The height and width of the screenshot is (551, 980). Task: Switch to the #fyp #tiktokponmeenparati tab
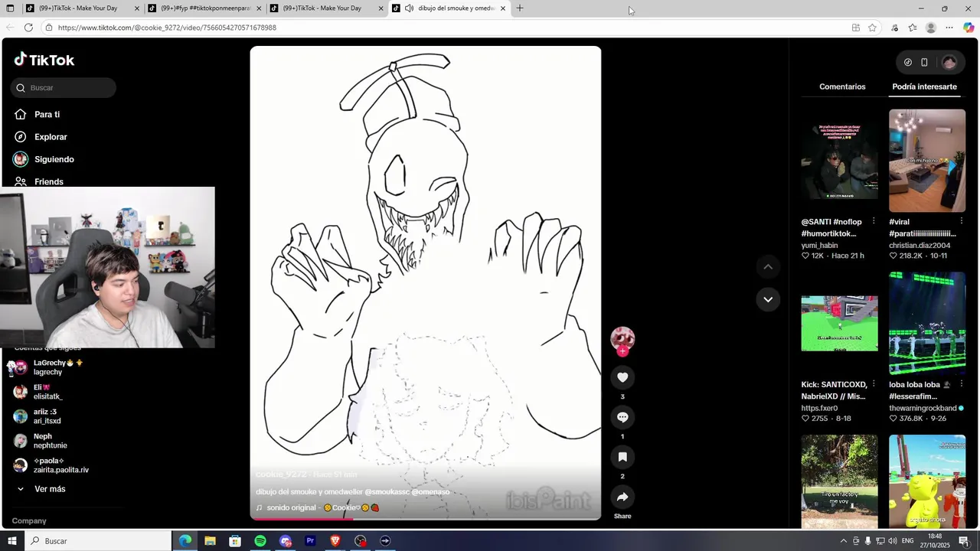204,8
